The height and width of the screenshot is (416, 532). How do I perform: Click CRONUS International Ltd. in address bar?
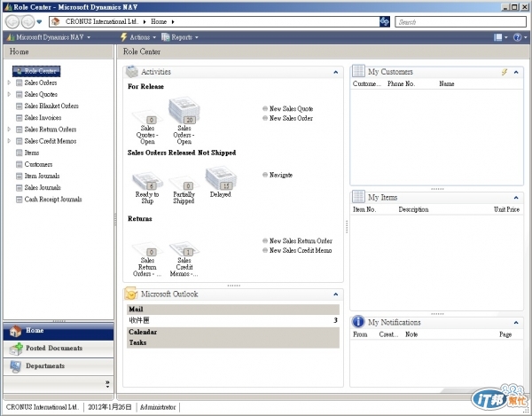pos(102,21)
